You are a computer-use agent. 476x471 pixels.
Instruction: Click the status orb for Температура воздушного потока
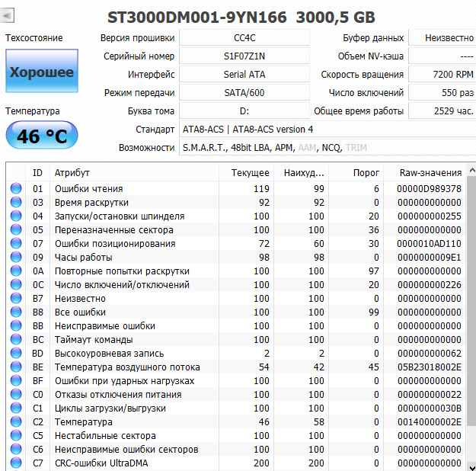click(x=16, y=367)
